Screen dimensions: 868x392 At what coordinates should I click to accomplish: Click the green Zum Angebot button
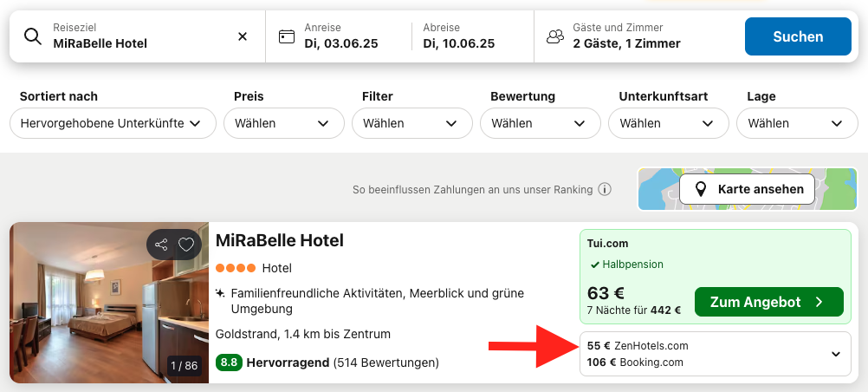coord(769,302)
